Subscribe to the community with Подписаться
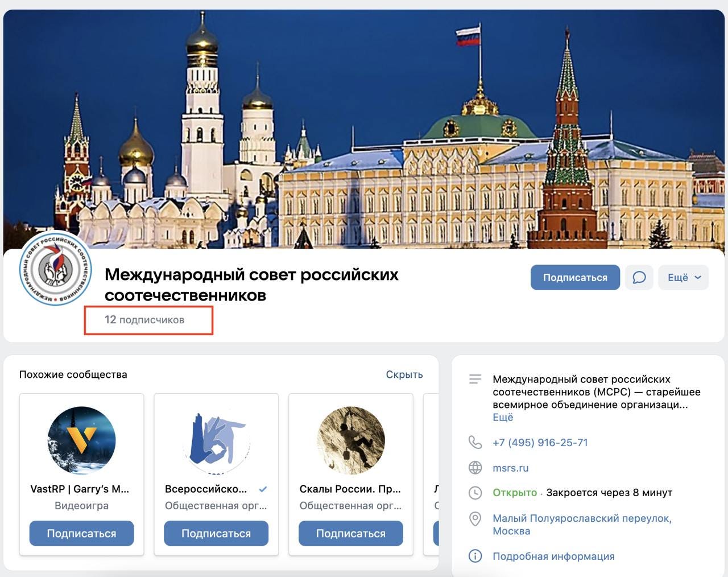 click(575, 278)
